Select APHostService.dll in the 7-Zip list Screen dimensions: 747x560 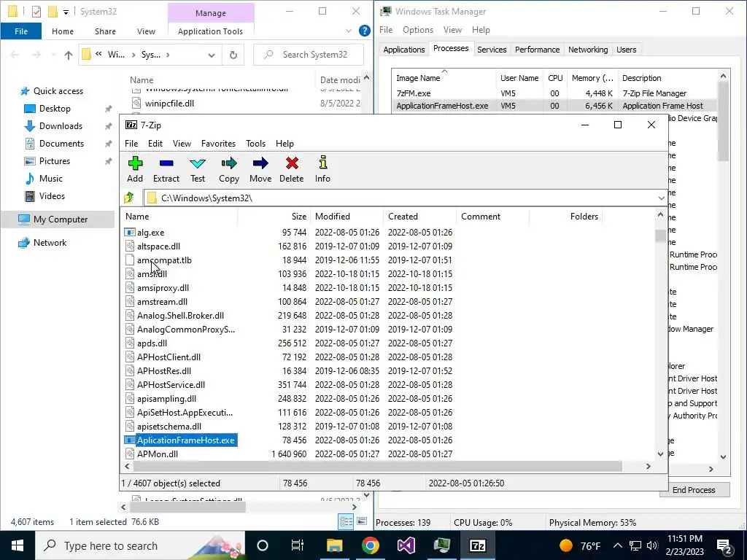click(x=171, y=384)
